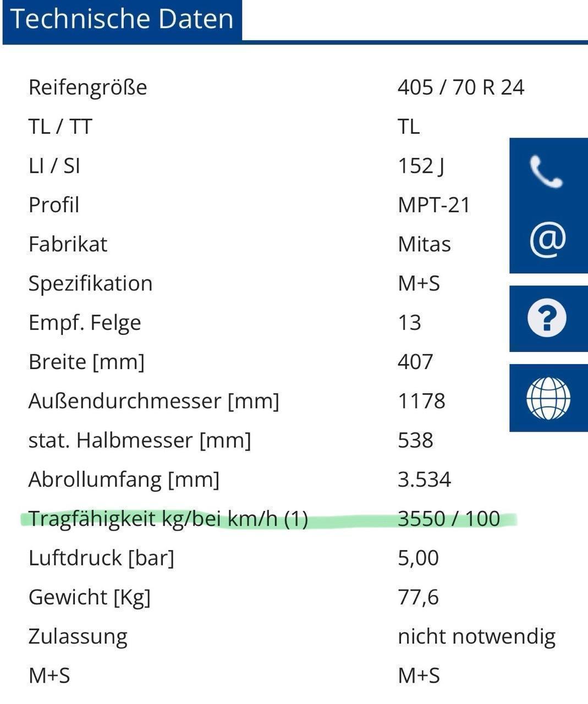Click the Abrollumfang value 3.534

click(424, 480)
